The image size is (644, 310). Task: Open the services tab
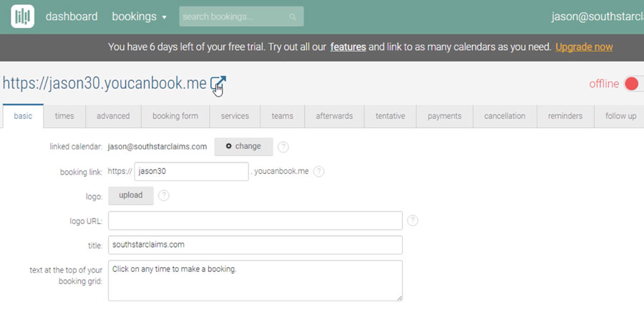coord(235,117)
